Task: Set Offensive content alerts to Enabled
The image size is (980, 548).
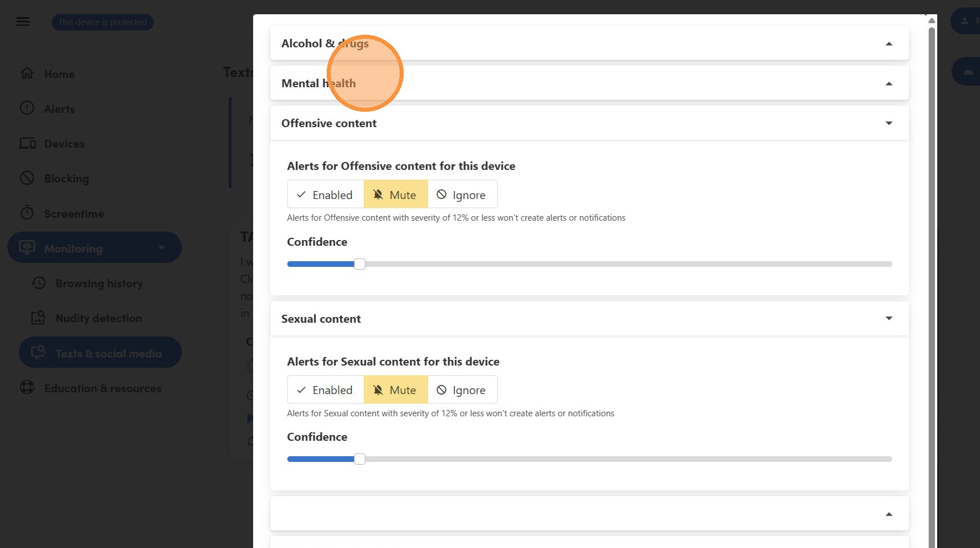Action: (x=326, y=194)
